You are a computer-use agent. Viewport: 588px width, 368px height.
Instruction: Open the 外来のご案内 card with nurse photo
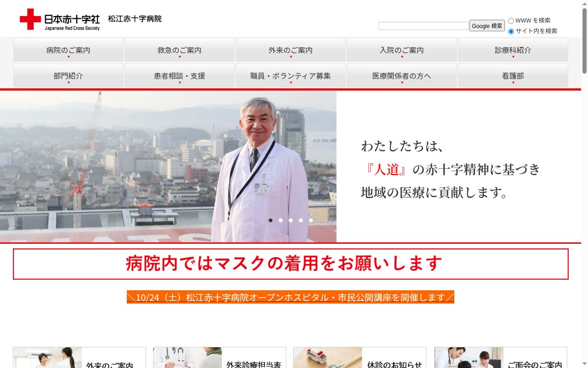coord(79,358)
